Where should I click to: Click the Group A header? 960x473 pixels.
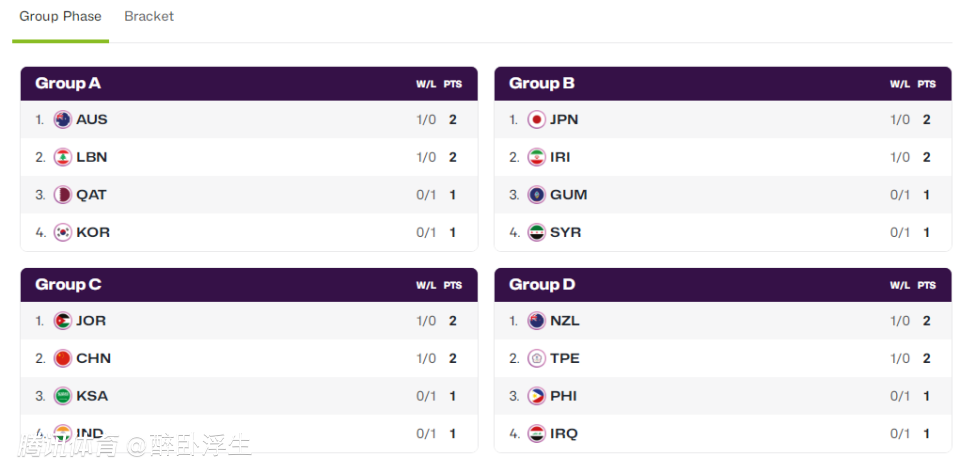point(68,83)
